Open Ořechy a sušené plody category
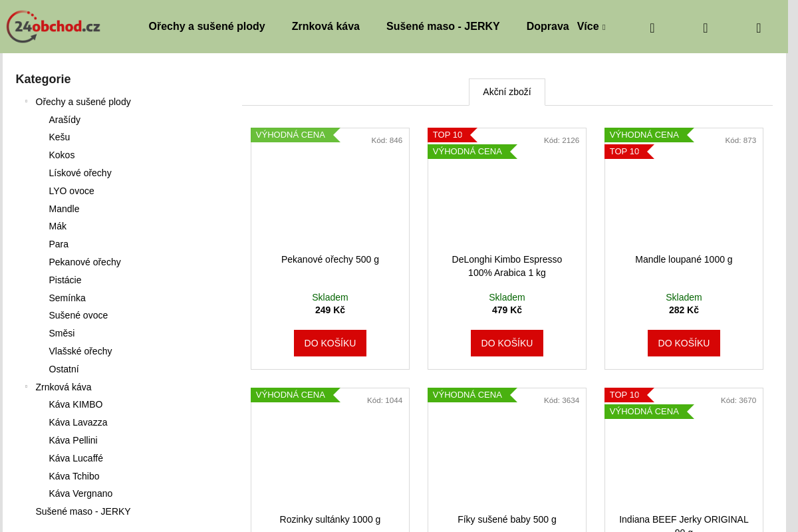798x532 pixels. [83, 102]
